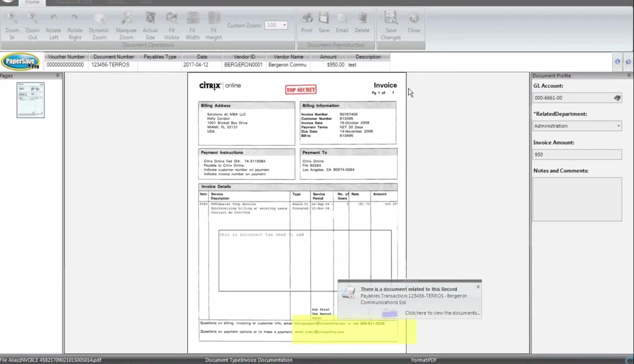Click the Description column header
The image size is (634, 364).
pyautogui.click(x=368, y=57)
